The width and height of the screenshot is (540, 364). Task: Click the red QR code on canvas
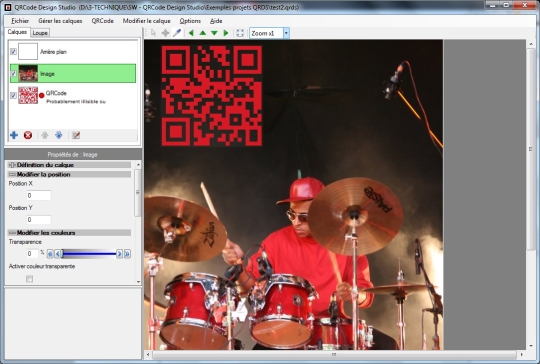(x=211, y=95)
